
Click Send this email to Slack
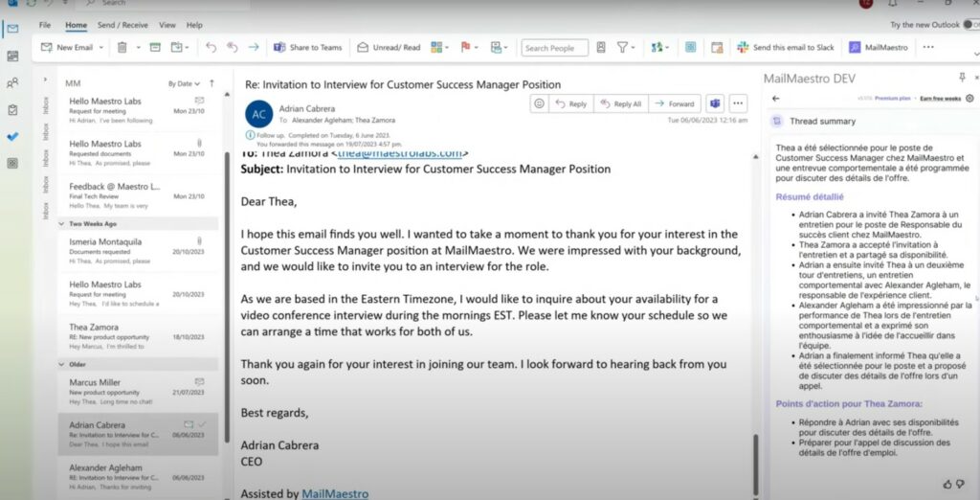tap(786, 48)
